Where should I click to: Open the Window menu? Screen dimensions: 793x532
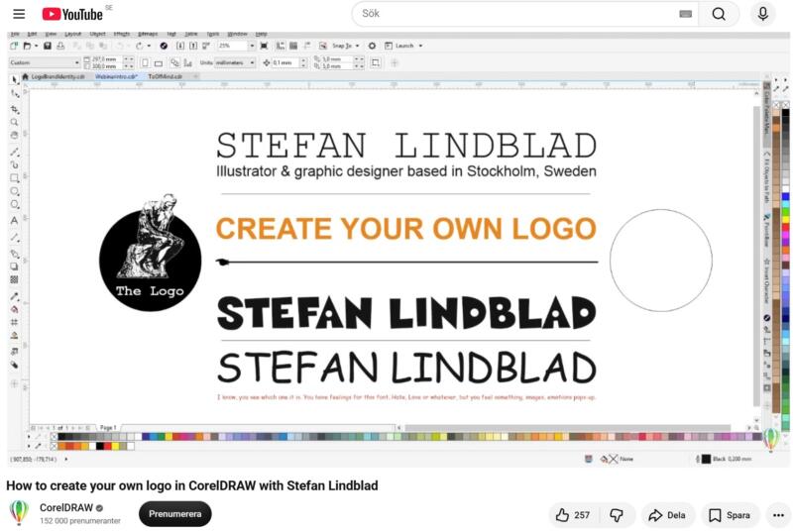click(x=237, y=34)
